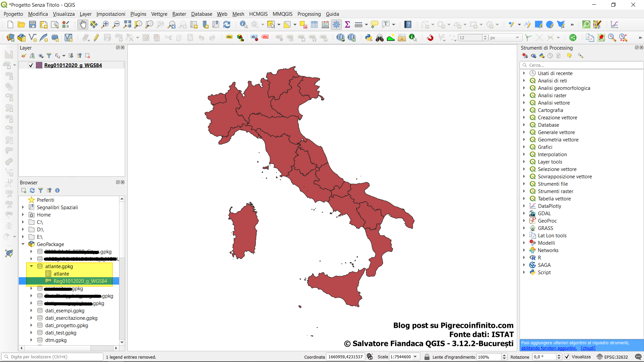This screenshot has width=644, height=362.
Task: Click the filter legend icon in Layer panel
Action: [x=49, y=56]
